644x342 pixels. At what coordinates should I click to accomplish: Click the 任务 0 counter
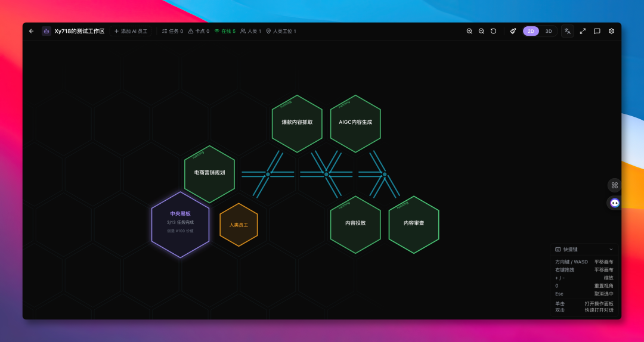click(x=172, y=31)
